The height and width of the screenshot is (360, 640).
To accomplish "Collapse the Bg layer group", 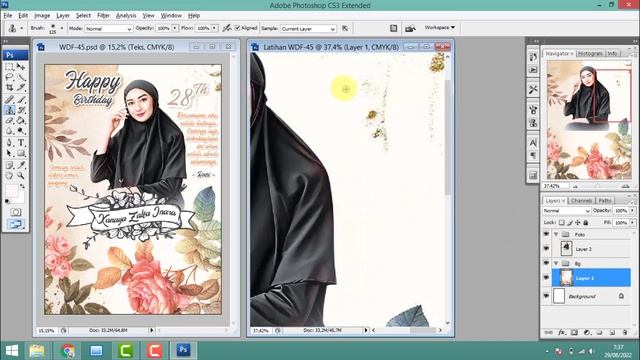I will tap(556, 263).
